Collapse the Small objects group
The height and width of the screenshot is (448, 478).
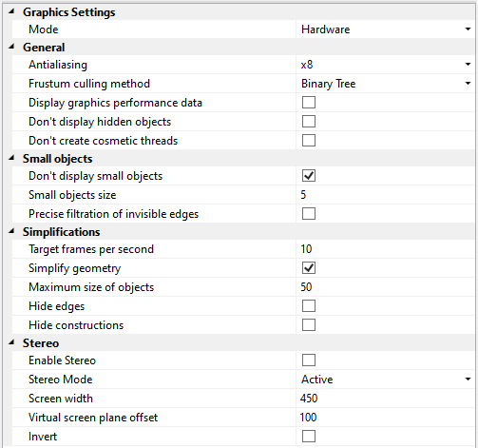coord(11,158)
